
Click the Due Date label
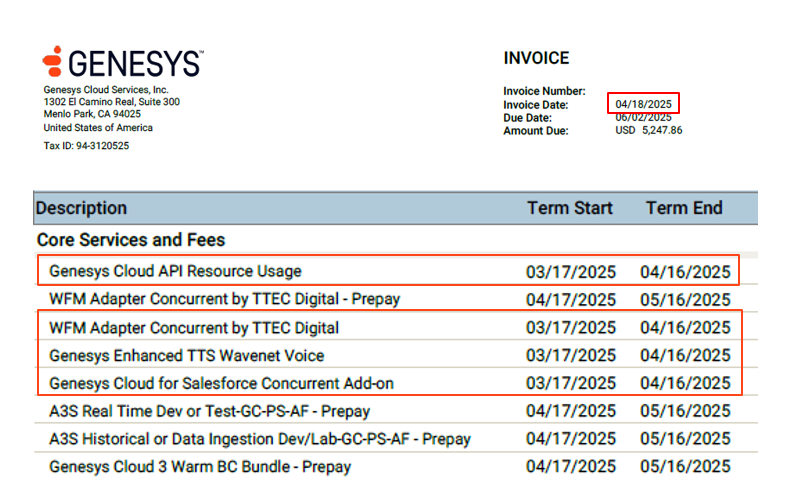click(x=528, y=117)
